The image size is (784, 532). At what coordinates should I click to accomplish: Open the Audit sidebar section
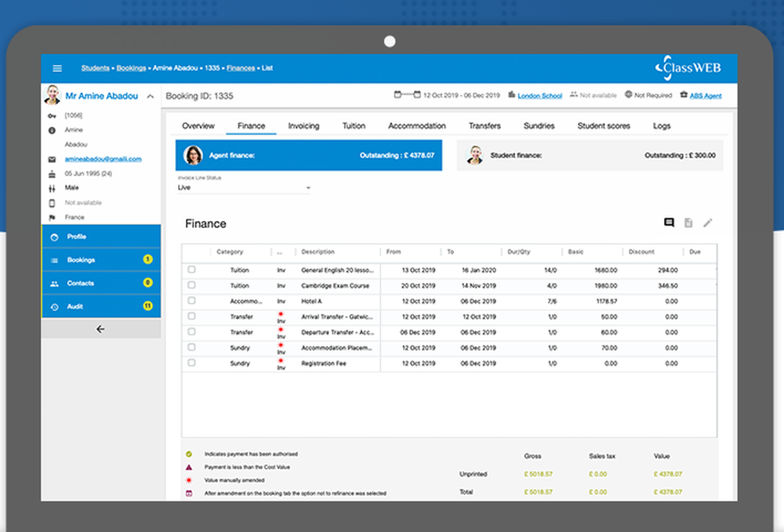click(101, 306)
